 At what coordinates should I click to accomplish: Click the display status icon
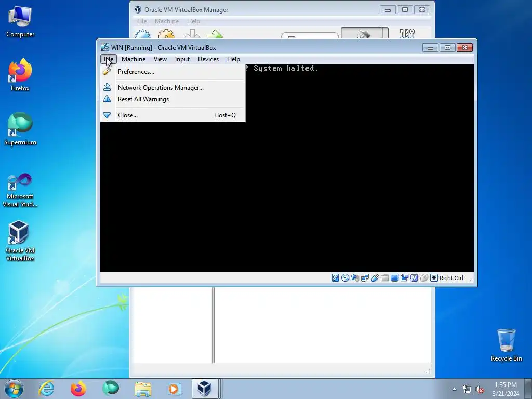tap(394, 278)
